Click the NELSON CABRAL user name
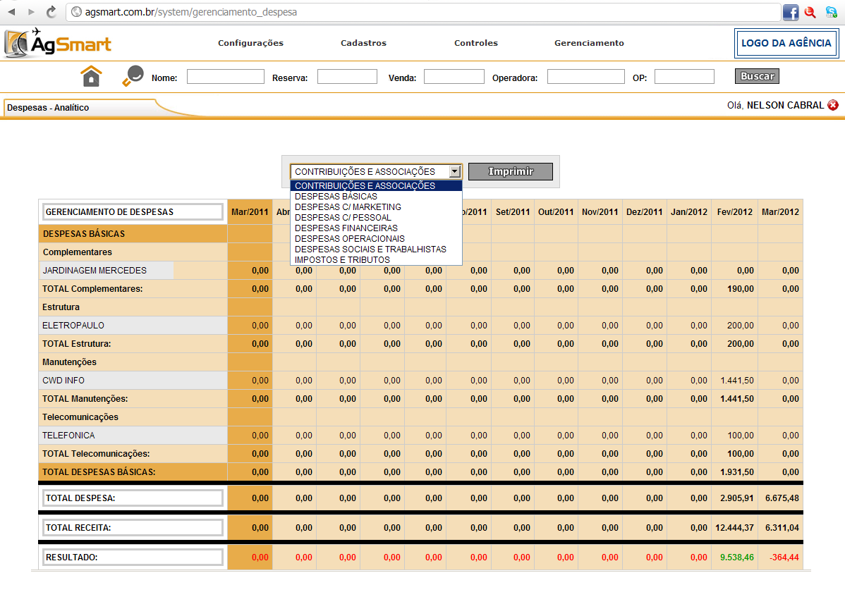The image size is (845, 616). coord(785,105)
